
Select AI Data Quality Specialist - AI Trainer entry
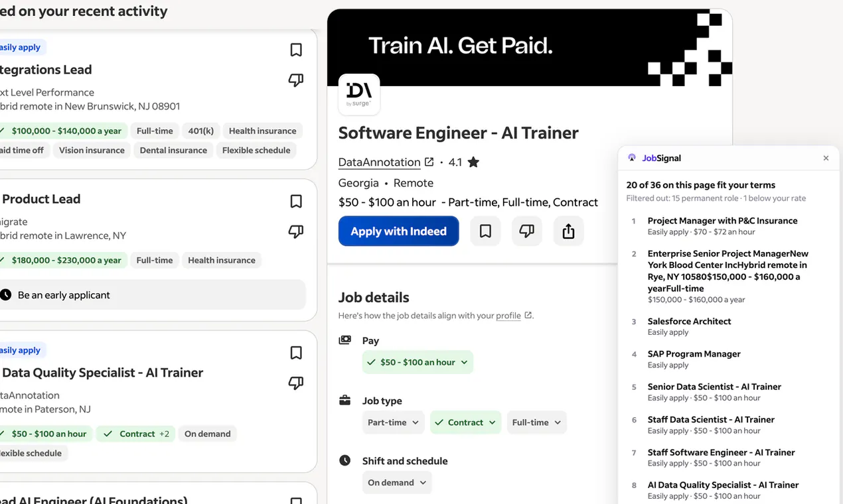click(x=723, y=485)
